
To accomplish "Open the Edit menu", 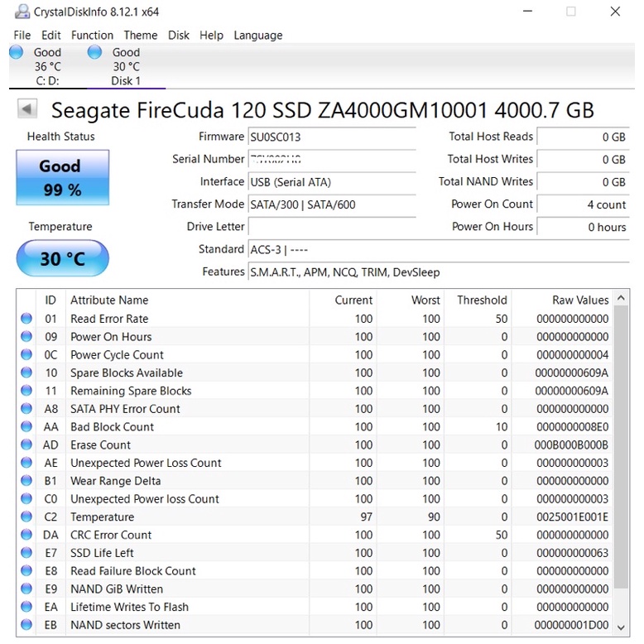I will coord(51,36).
